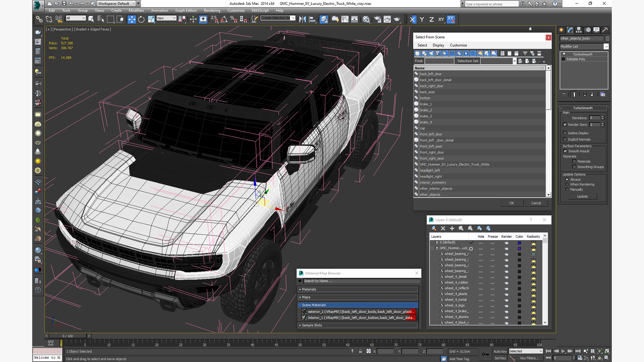Click the Auto Key button

click(500, 352)
